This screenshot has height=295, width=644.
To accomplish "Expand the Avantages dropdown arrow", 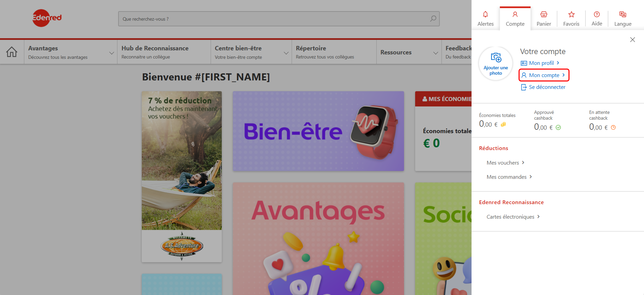I will (112, 53).
